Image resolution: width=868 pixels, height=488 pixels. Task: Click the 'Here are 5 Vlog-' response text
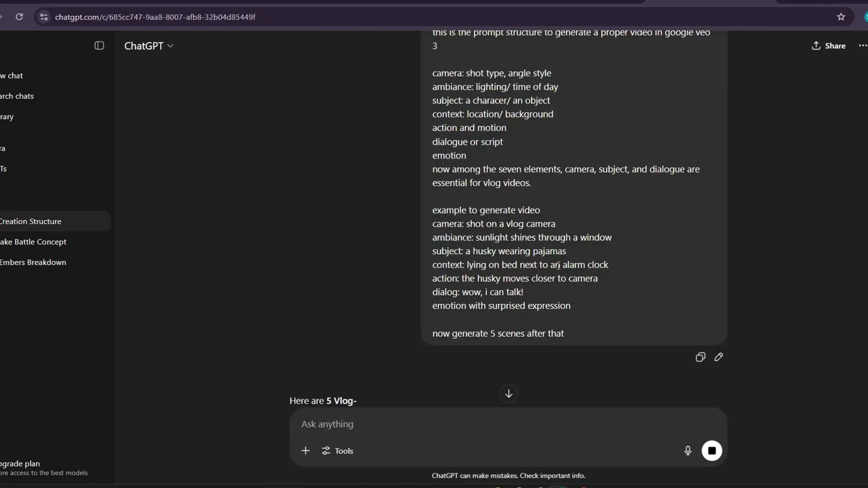323,401
